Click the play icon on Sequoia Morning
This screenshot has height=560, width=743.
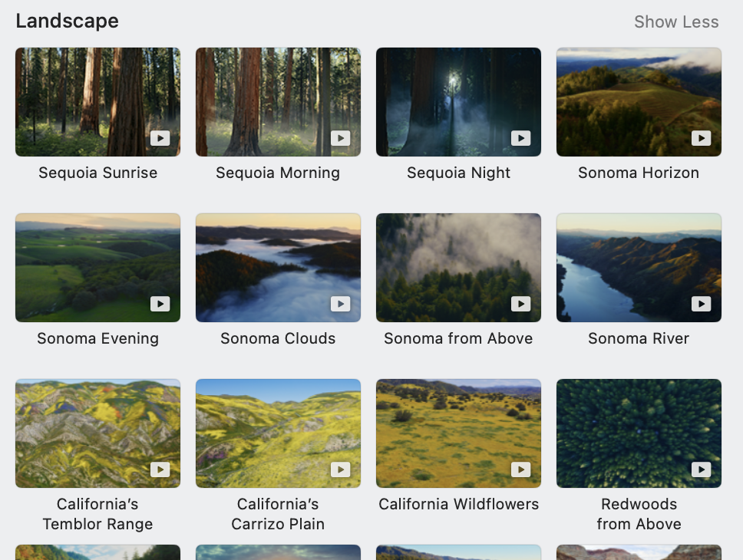(x=341, y=138)
